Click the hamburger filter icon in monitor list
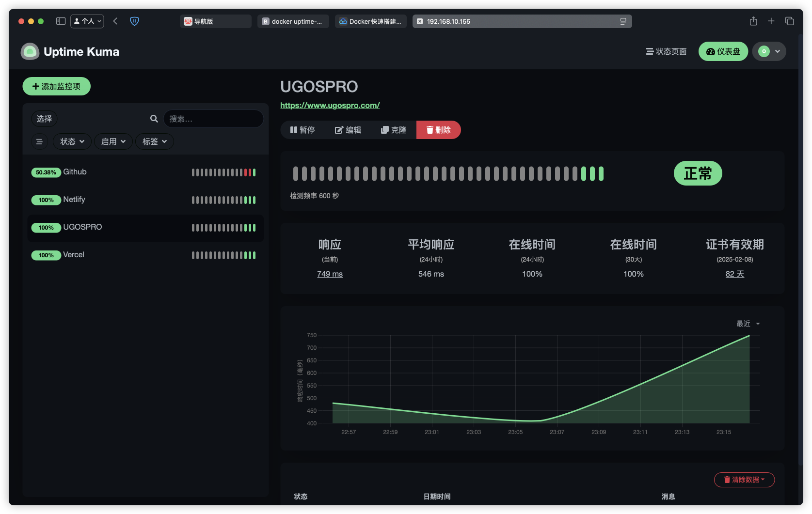The height and width of the screenshot is (514, 812). (39, 141)
